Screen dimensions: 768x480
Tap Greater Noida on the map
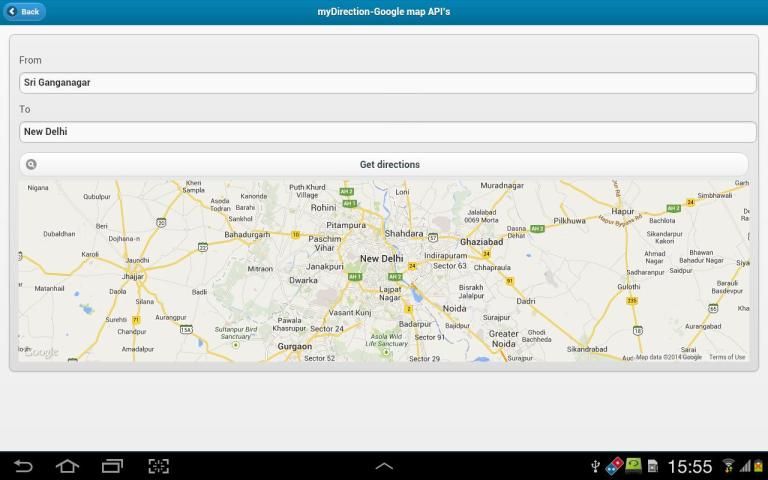(504, 338)
